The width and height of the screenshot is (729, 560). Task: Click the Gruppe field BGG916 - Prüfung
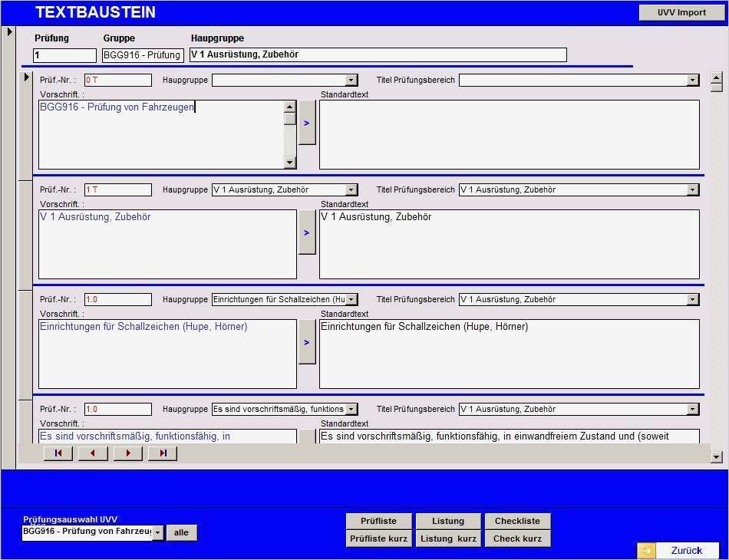pyautogui.click(x=143, y=55)
